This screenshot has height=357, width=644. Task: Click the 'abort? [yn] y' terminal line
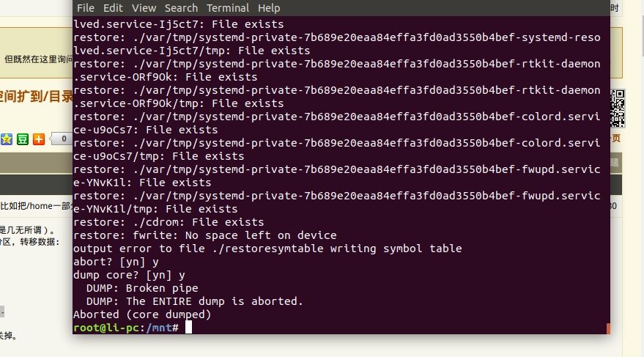(x=116, y=262)
